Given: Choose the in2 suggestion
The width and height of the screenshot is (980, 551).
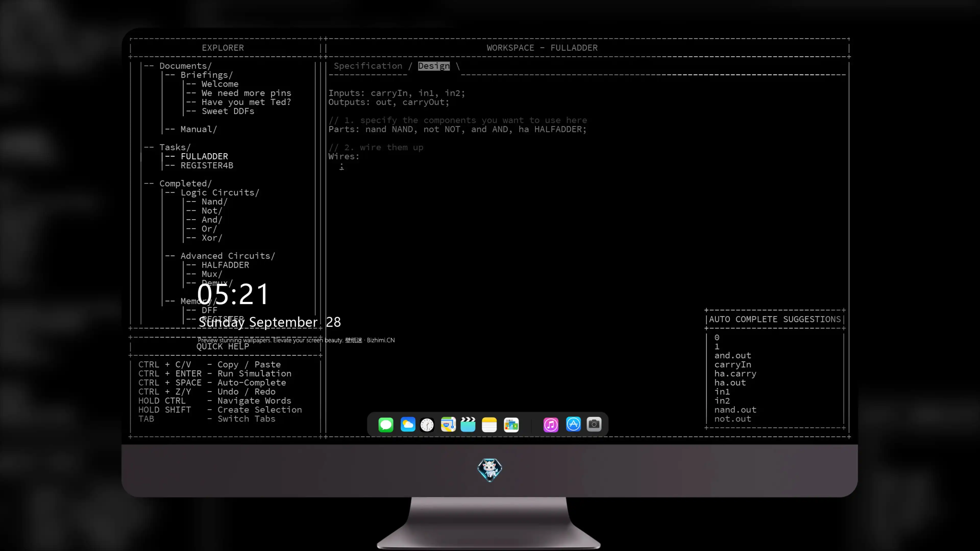Looking at the screenshot, I should [x=722, y=401].
